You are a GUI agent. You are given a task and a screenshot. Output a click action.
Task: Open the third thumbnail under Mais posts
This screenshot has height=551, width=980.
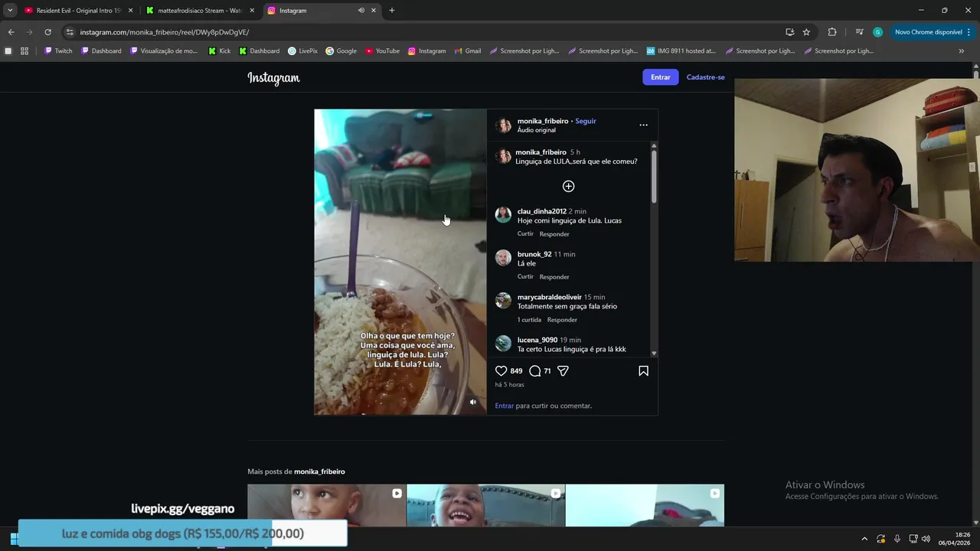[645, 505]
